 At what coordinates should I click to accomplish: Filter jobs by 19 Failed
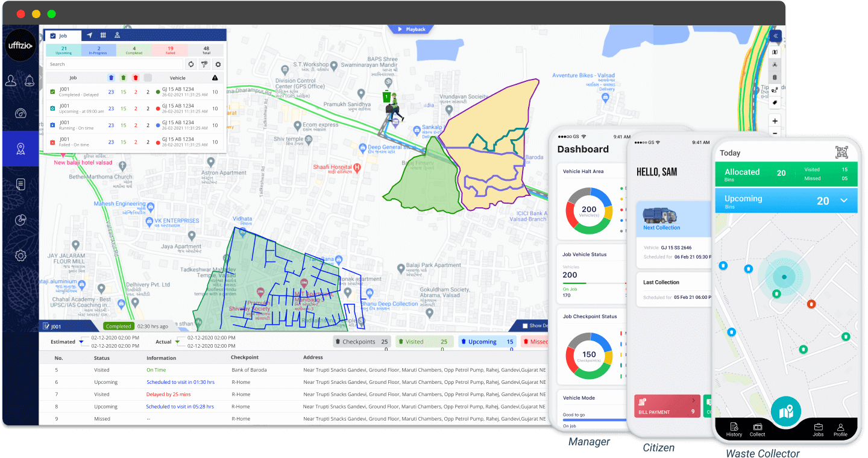(x=170, y=50)
